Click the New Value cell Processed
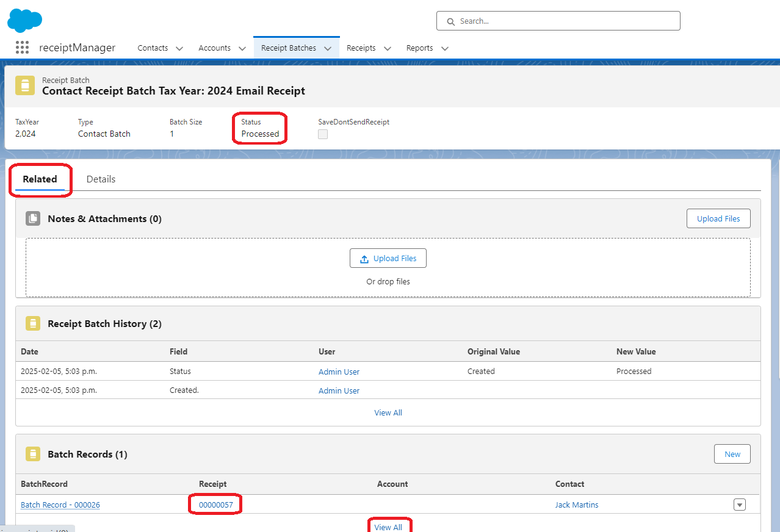This screenshot has height=532, width=780. (x=634, y=371)
